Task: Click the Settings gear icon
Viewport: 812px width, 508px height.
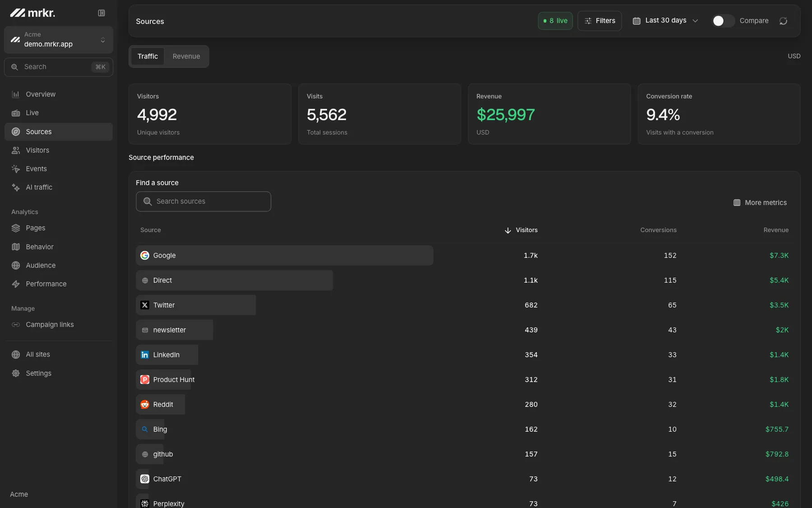Action: (16, 373)
